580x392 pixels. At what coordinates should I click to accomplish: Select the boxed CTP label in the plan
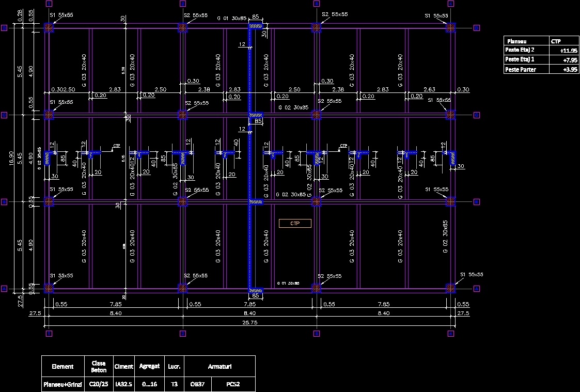(294, 223)
